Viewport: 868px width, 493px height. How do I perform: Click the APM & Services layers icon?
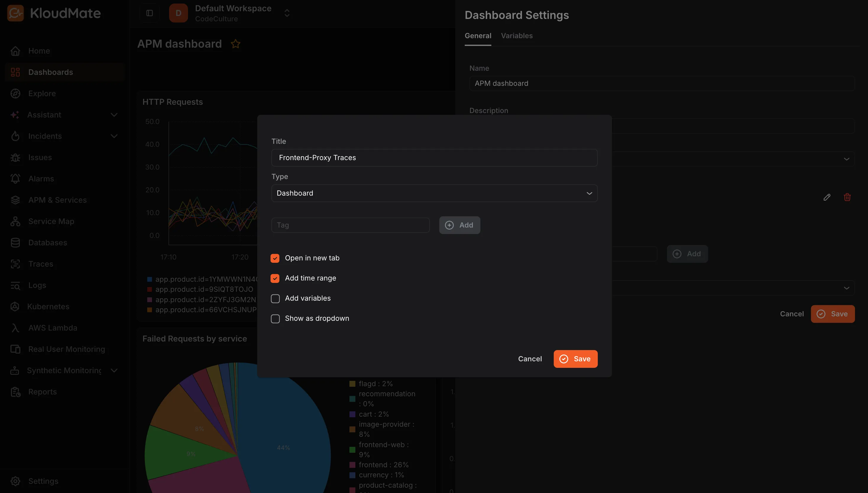[15, 200]
